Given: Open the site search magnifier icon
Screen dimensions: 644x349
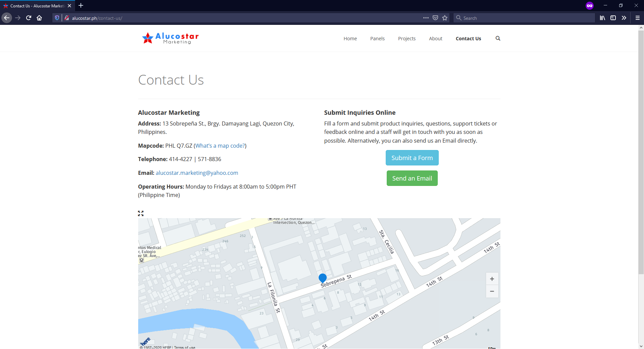Looking at the screenshot, I should [498, 39].
